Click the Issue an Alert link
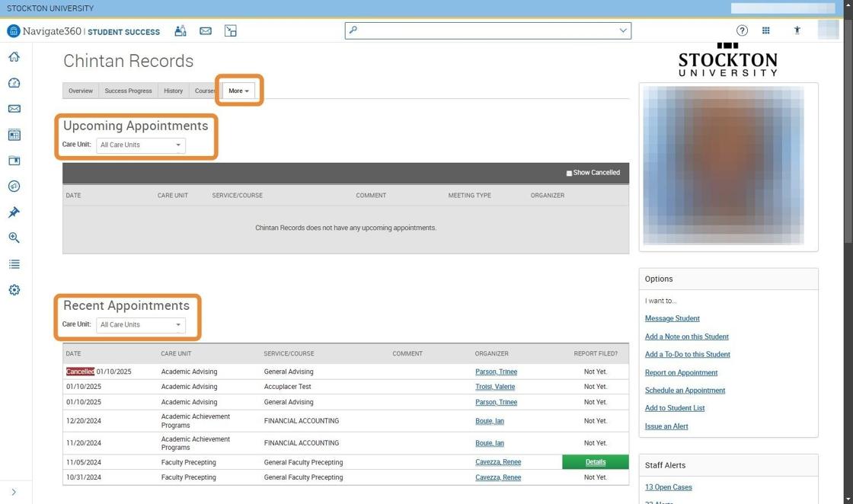The height and width of the screenshot is (504, 853). pos(666,426)
